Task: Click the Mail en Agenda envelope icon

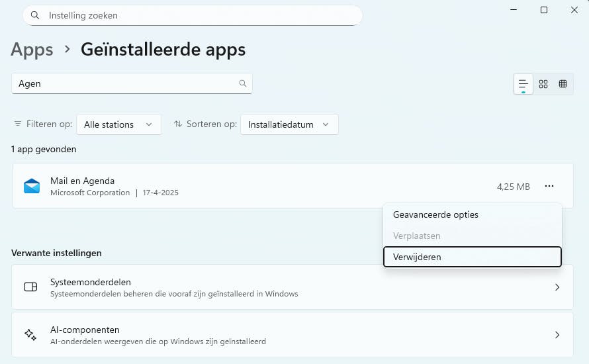Action: point(32,186)
